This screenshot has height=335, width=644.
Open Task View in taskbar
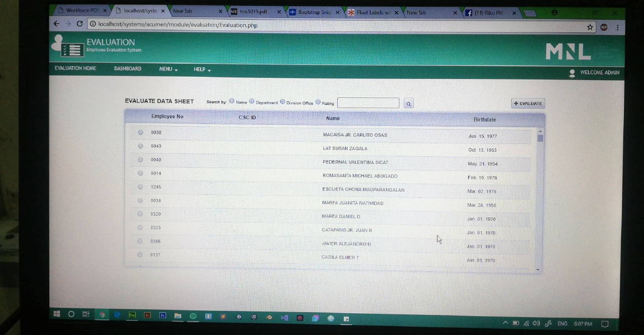coord(86,314)
